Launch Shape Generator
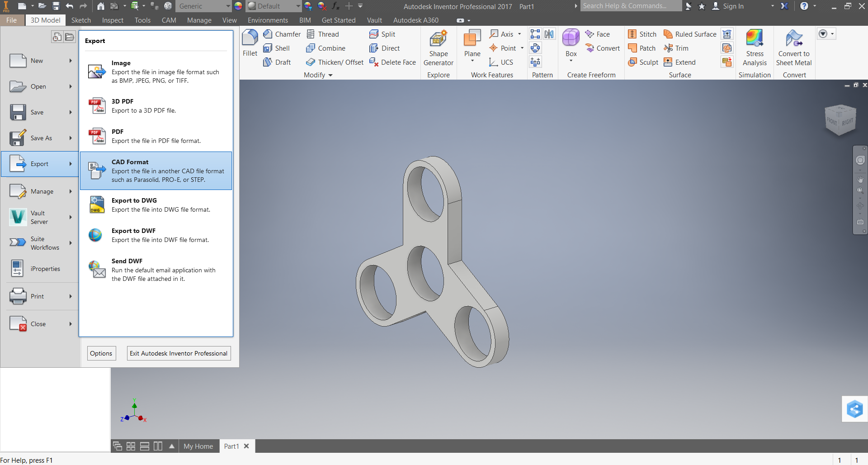Viewport: 868px width, 465px height. coord(438,48)
